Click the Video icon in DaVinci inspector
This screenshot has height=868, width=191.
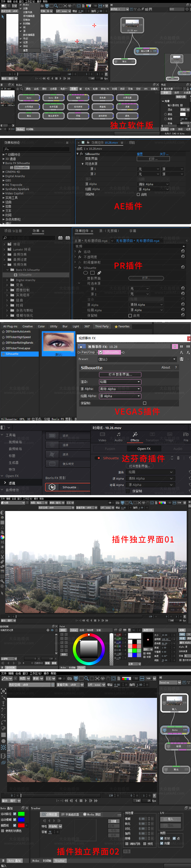[102, 434]
